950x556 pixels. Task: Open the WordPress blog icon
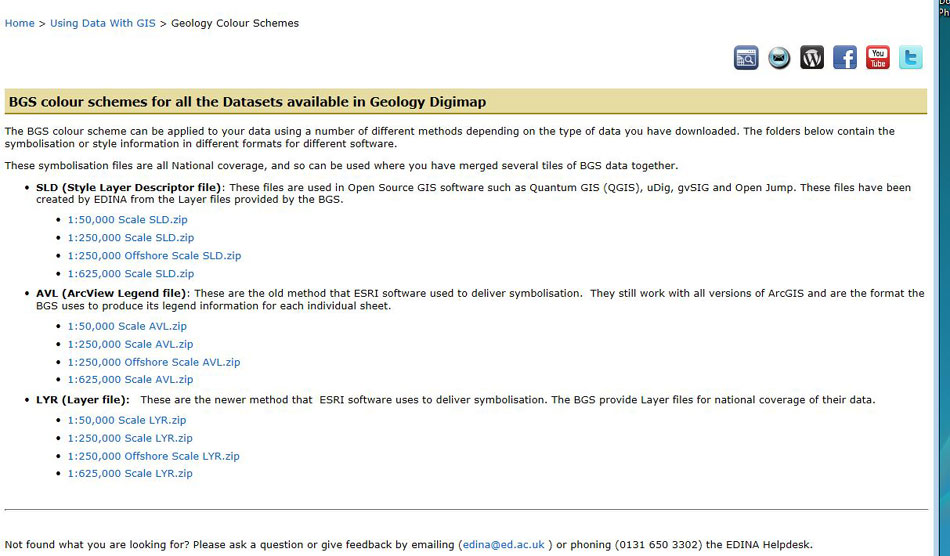coord(812,58)
